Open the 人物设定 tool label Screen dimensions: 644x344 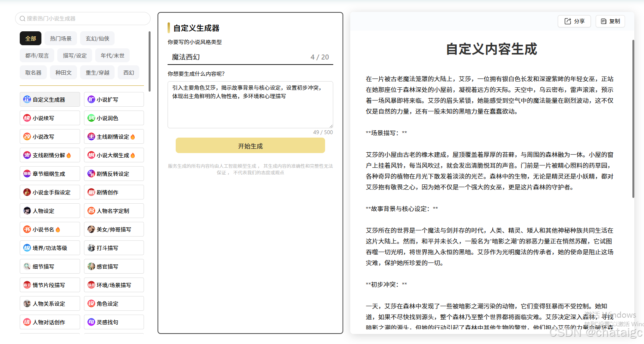click(x=43, y=211)
